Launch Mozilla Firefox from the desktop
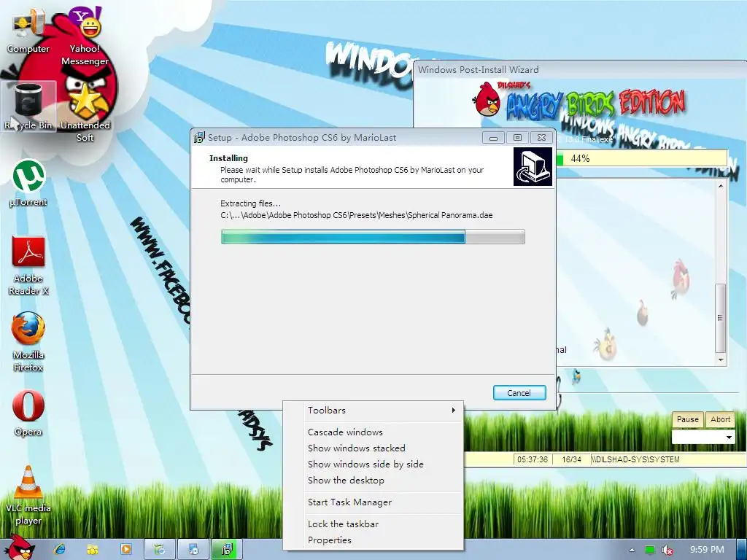The width and height of the screenshot is (747, 560). coord(28,342)
